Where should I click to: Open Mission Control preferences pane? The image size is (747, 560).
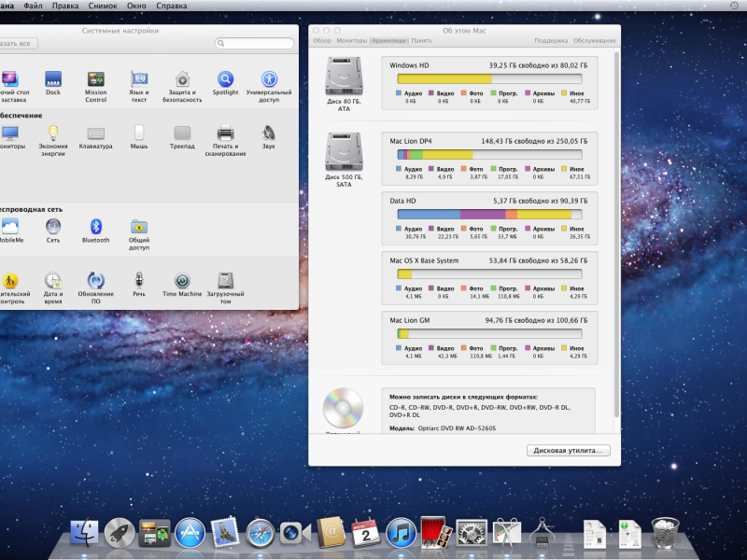(96, 87)
